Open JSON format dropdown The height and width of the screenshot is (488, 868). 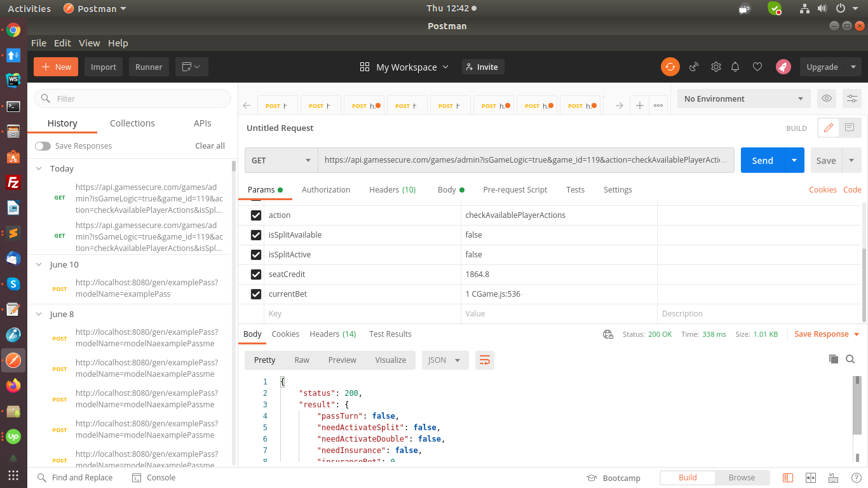(445, 360)
